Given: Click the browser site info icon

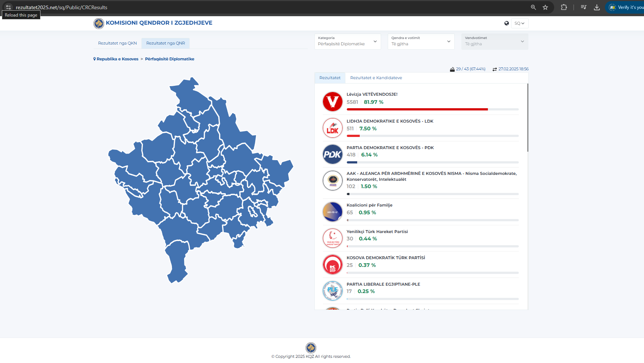Looking at the screenshot, I should 8,7.
